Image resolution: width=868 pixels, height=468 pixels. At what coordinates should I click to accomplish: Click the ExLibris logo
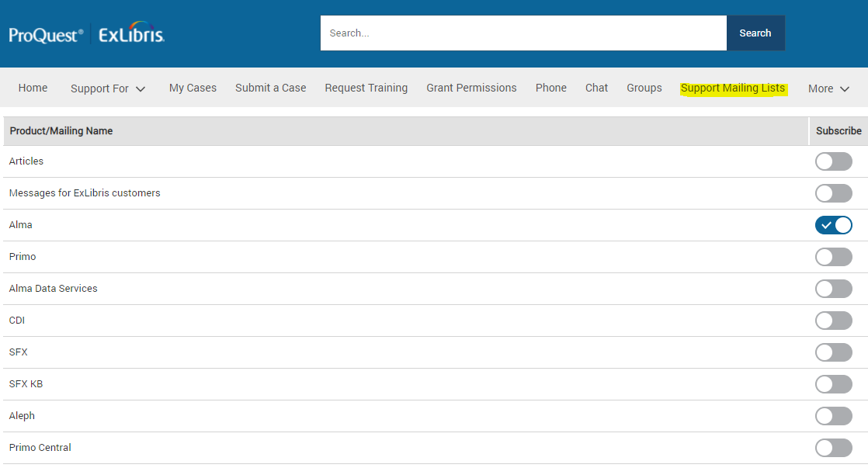[x=132, y=33]
